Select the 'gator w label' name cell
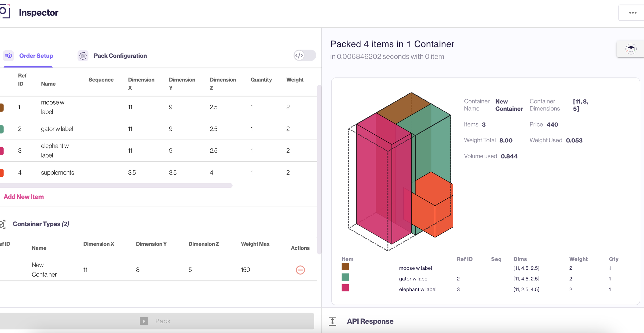 (57, 129)
